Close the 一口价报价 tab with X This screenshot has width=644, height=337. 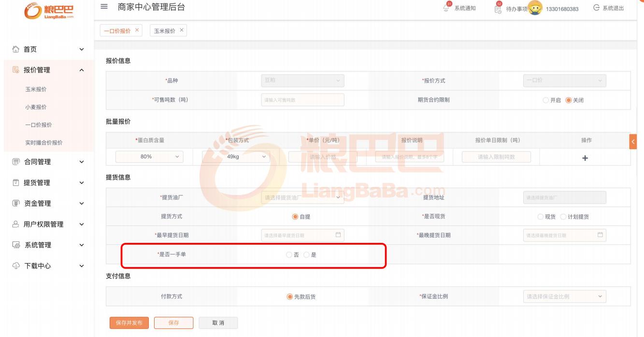(x=137, y=30)
